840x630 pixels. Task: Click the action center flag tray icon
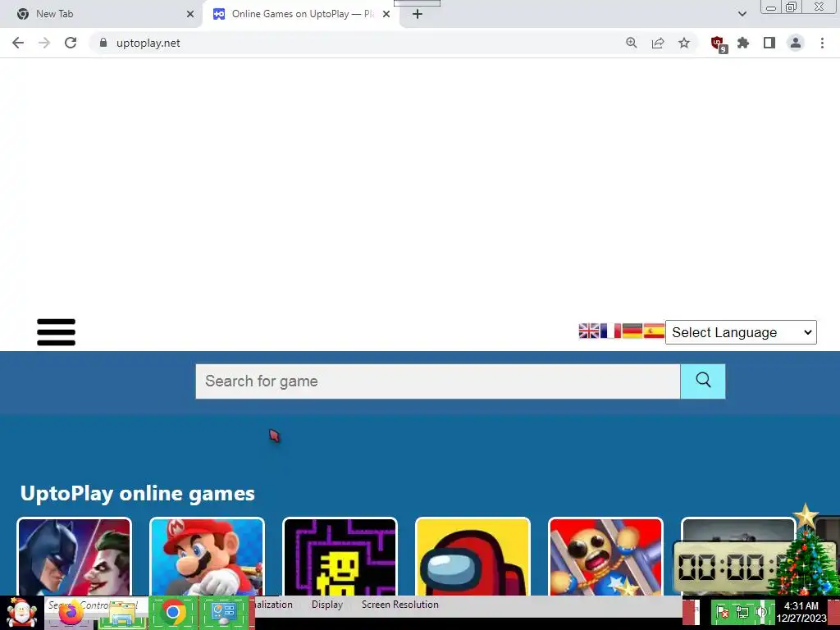(723, 612)
